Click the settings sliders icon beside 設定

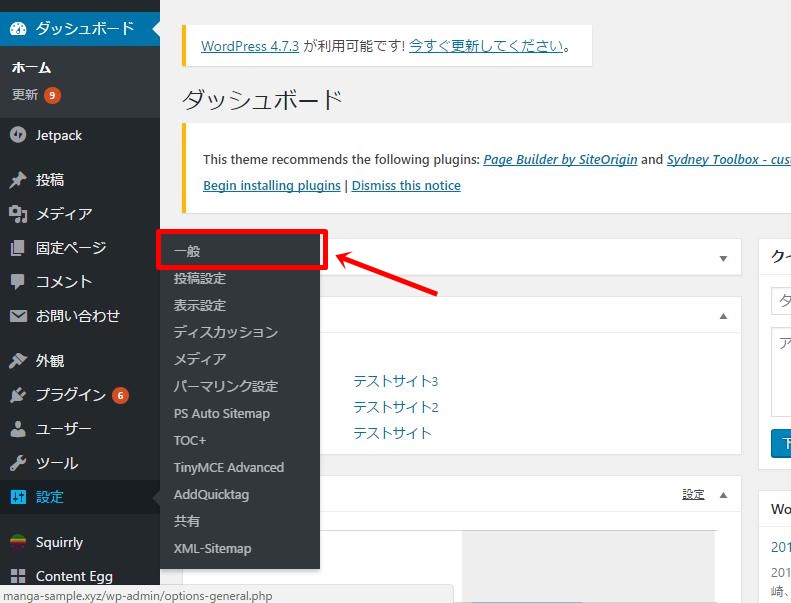click(x=18, y=497)
